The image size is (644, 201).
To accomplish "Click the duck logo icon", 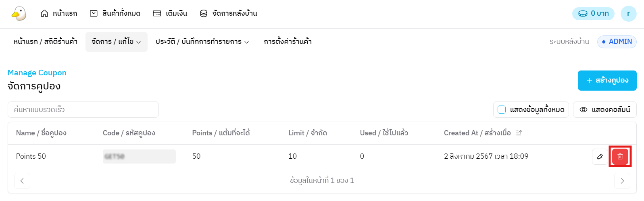I will pyautogui.click(x=19, y=13).
